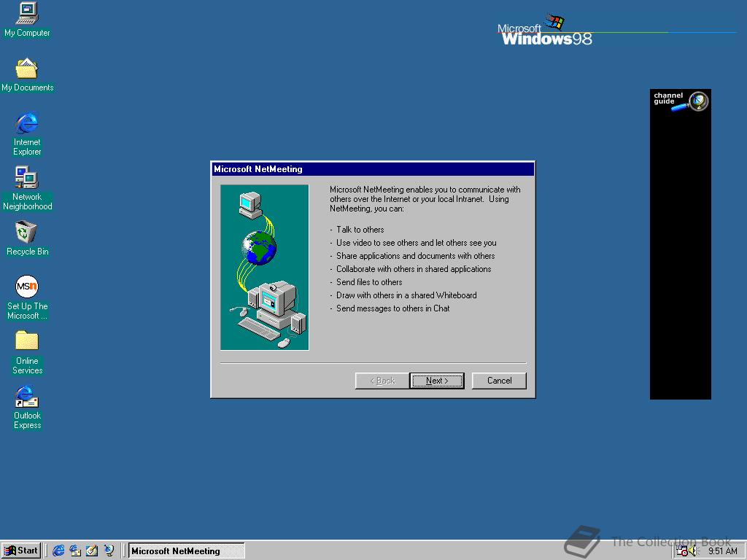This screenshot has width=747, height=560.
Task: Open the My Computer desktop icon
Action: pyautogui.click(x=27, y=19)
